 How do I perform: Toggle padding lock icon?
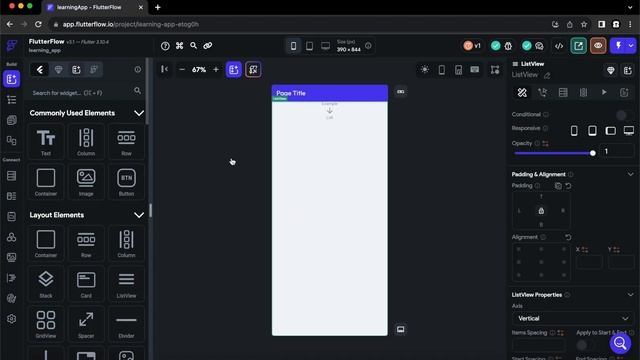coord(541,211)
